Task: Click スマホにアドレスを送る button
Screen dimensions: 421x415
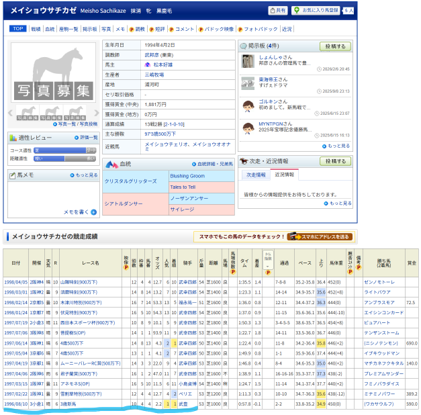Action: (320, 237)
